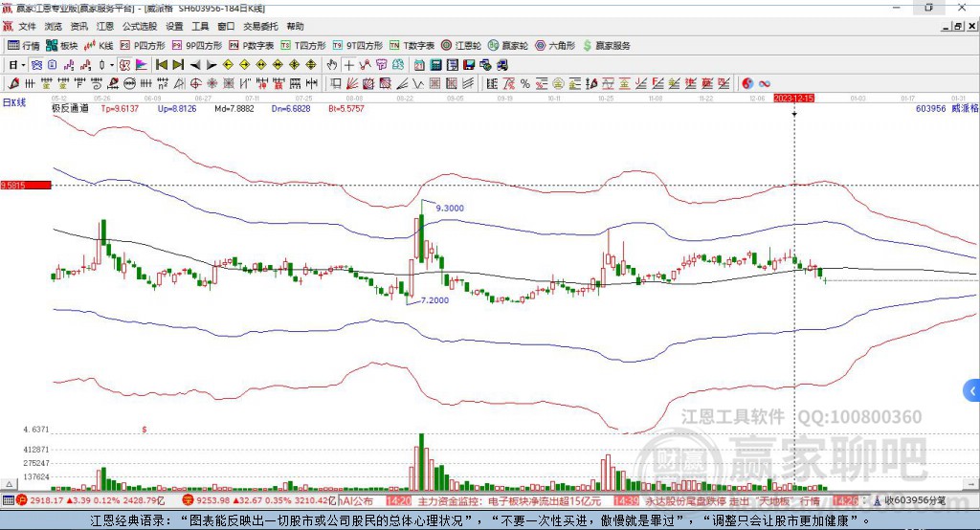Click the save floppy disk icon
The height and width of the screenshot is (530, 980).
[469, 65]
